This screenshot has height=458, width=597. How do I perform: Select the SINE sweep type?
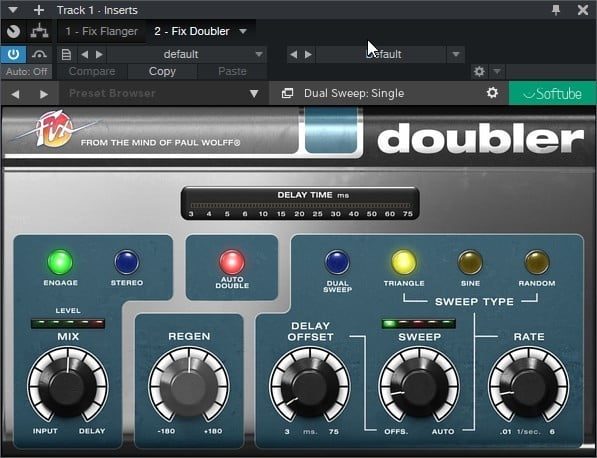tap(470, 262)
